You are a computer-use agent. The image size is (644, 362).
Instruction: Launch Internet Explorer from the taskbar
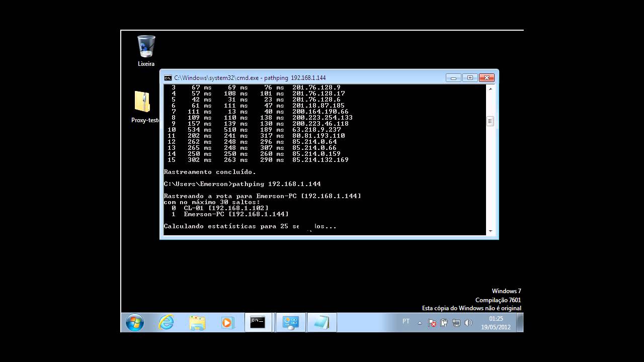point(166,322)
